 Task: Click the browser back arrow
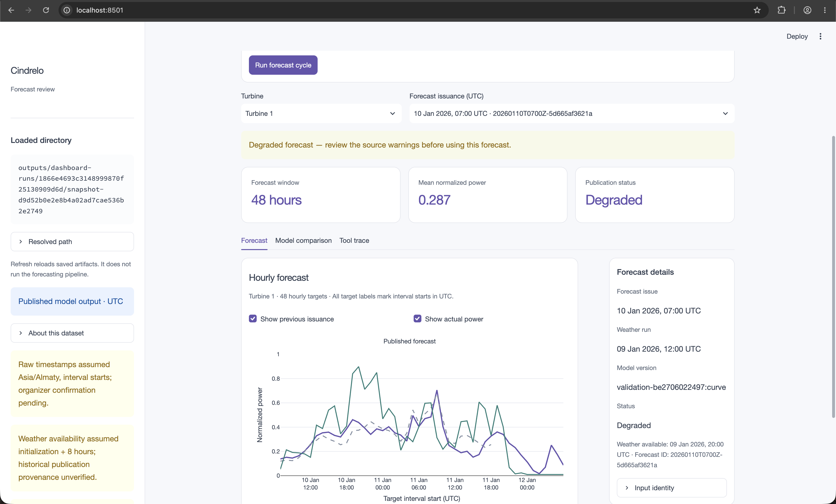pos(11,10)
